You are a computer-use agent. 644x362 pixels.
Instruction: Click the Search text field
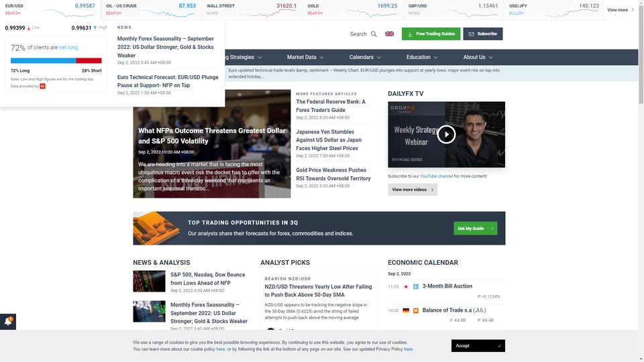[358, 34]
